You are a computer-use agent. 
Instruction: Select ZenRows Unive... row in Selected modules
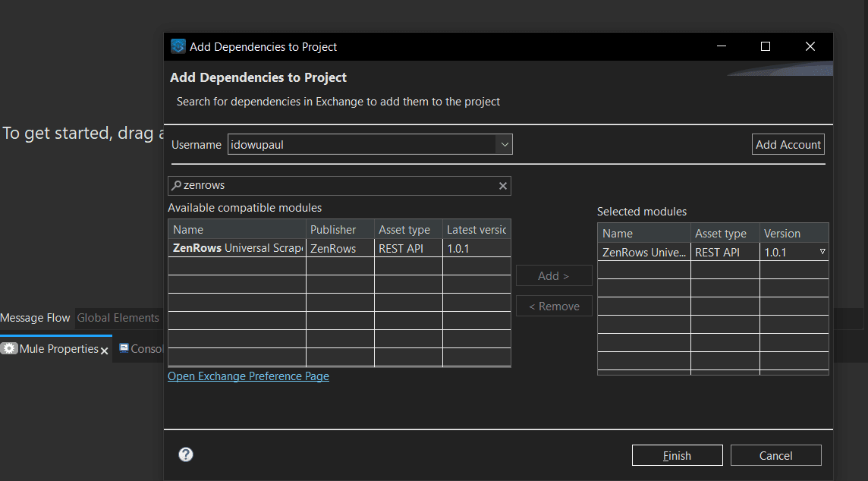713,253
